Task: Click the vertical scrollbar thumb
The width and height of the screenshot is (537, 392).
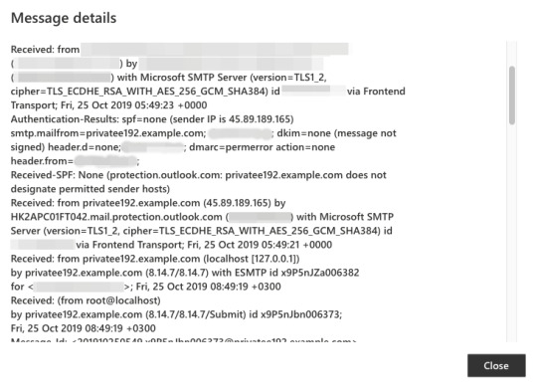Action: pyautogui.click(x=512, y=96)
